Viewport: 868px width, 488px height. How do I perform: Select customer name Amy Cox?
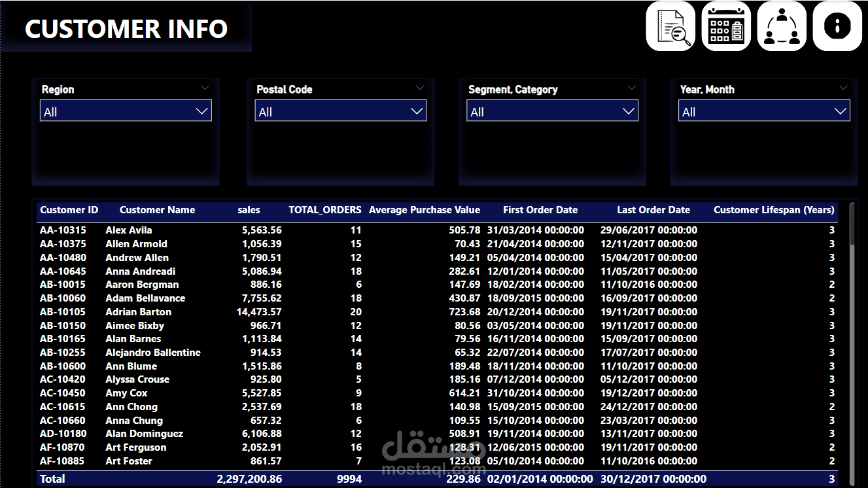(126, 393)
